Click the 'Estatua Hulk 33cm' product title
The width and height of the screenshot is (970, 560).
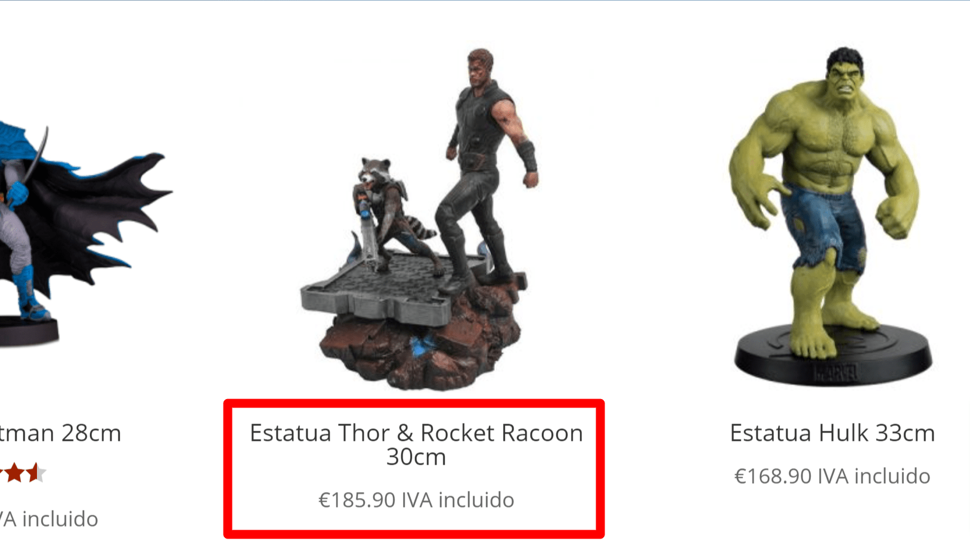tap(832, 433)
